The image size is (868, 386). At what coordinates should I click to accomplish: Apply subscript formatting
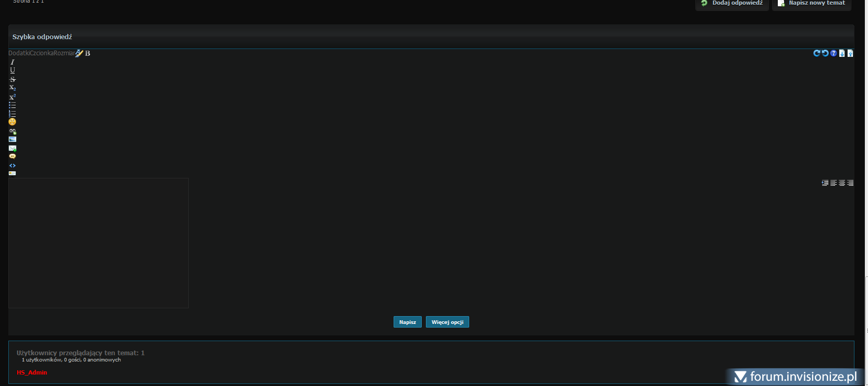click(13, 88)
